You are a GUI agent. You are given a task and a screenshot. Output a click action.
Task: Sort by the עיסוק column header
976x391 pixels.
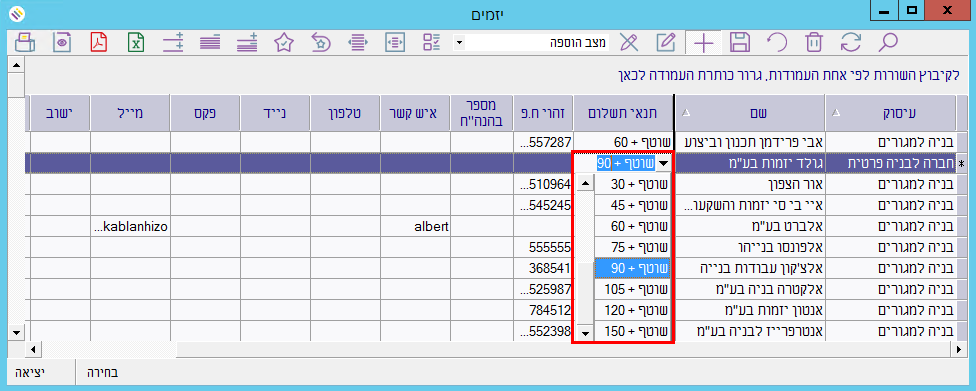(x=891, y=113)
